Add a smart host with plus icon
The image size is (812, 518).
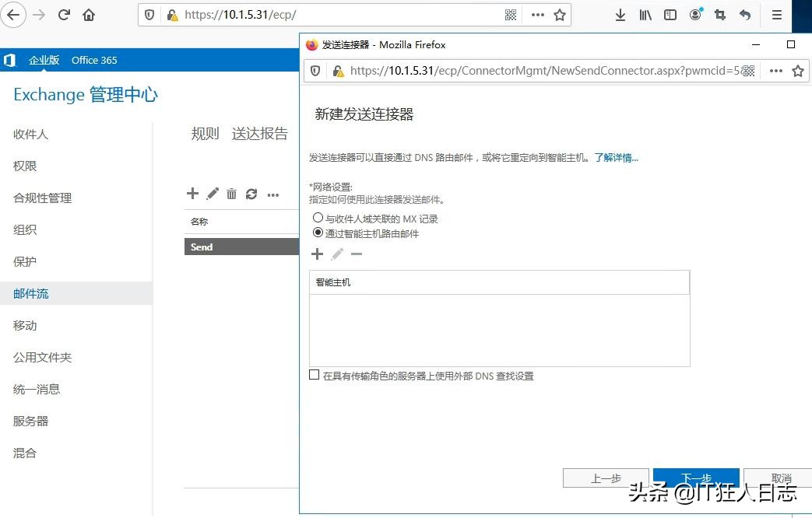[x=317, y=254]
